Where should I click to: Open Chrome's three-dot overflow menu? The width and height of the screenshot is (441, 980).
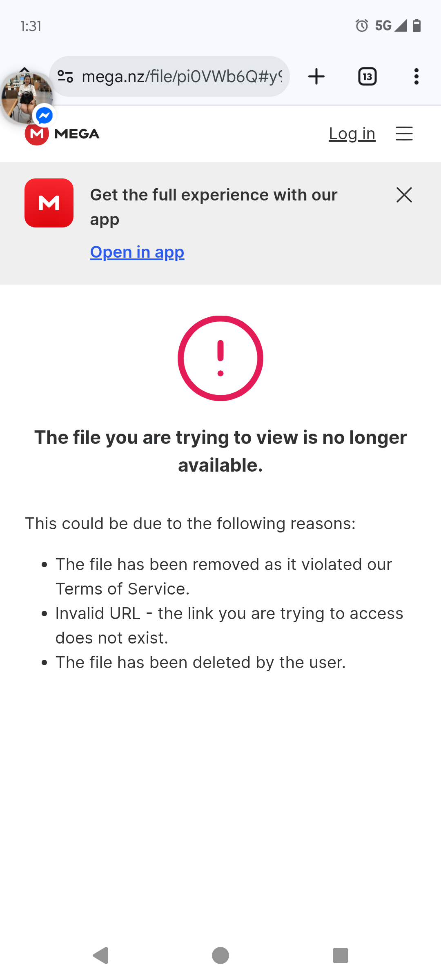point(416,76)
